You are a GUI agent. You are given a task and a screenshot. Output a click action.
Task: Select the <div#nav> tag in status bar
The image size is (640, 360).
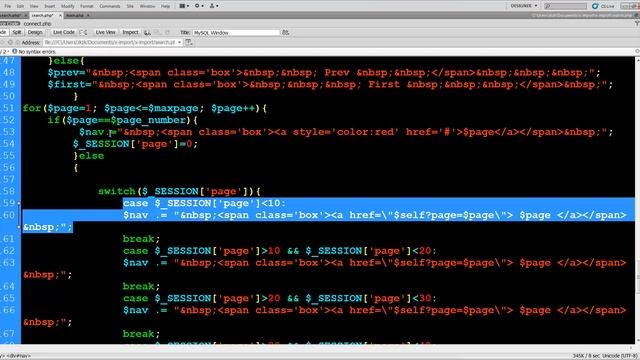coord(19,356)
